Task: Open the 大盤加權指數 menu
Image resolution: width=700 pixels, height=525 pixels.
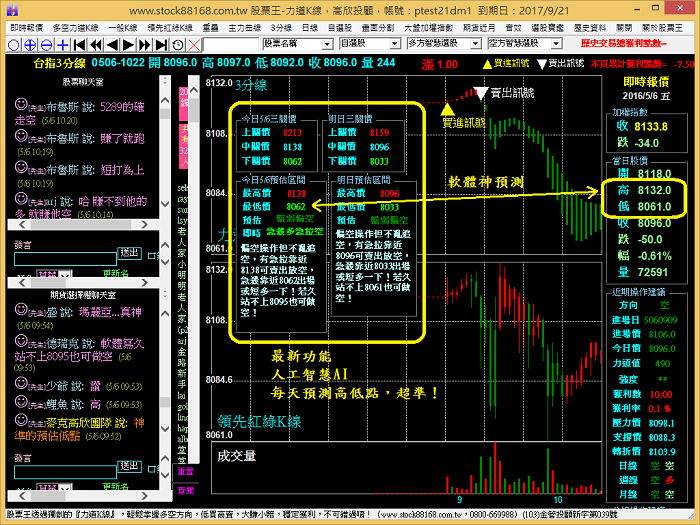Action: point(429,28)
